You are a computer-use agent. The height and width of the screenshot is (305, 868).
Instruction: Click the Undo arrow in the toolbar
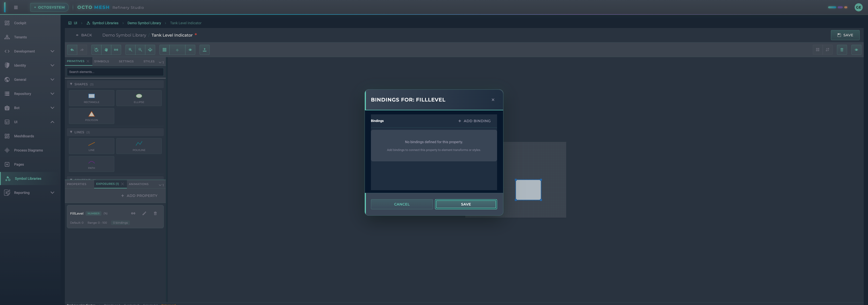coord(72,49)
